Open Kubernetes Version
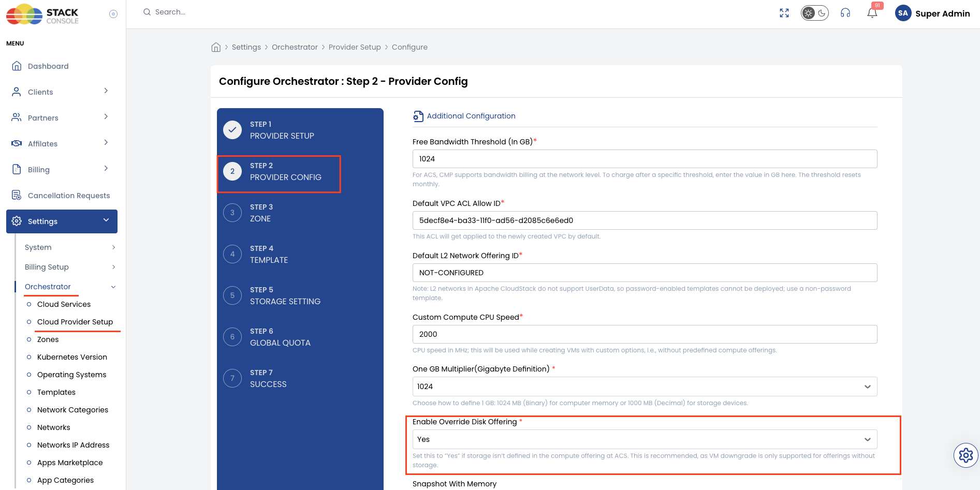The height and width of the screenshot is (490, 980). [x=72, y=357]
